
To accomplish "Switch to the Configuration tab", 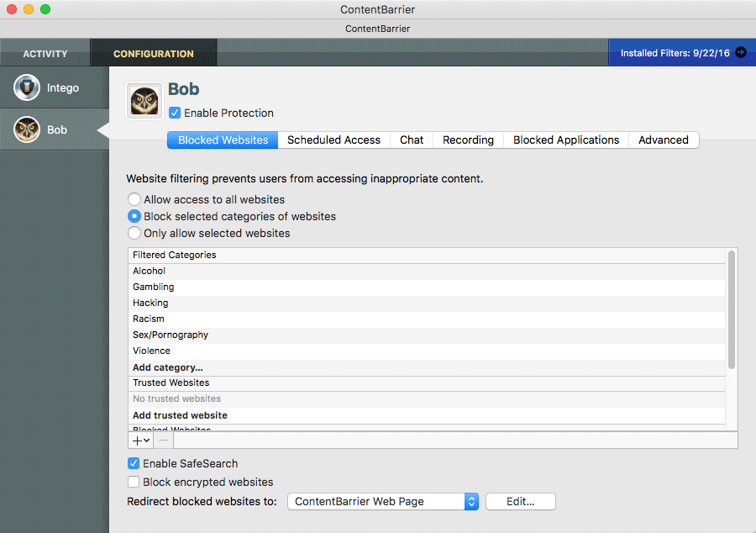I will coord(154,54).
